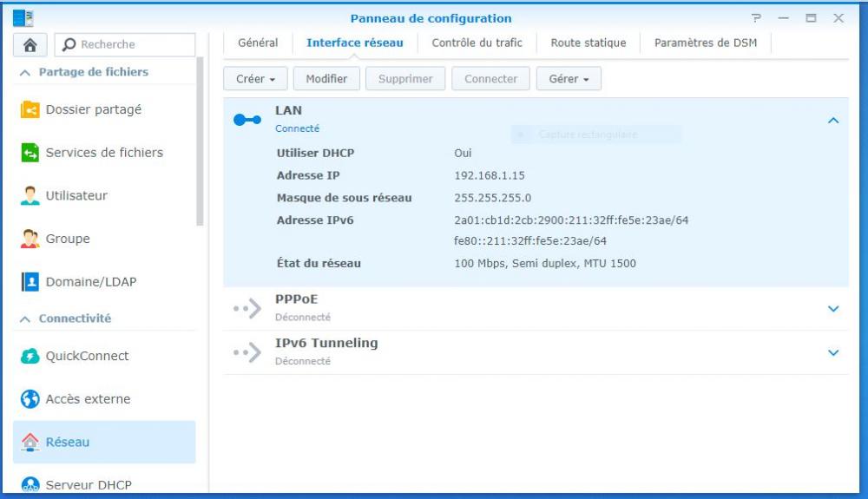Go to the Route statique tab
Viewport: 868px width, 499px height.
click(588, 43)
